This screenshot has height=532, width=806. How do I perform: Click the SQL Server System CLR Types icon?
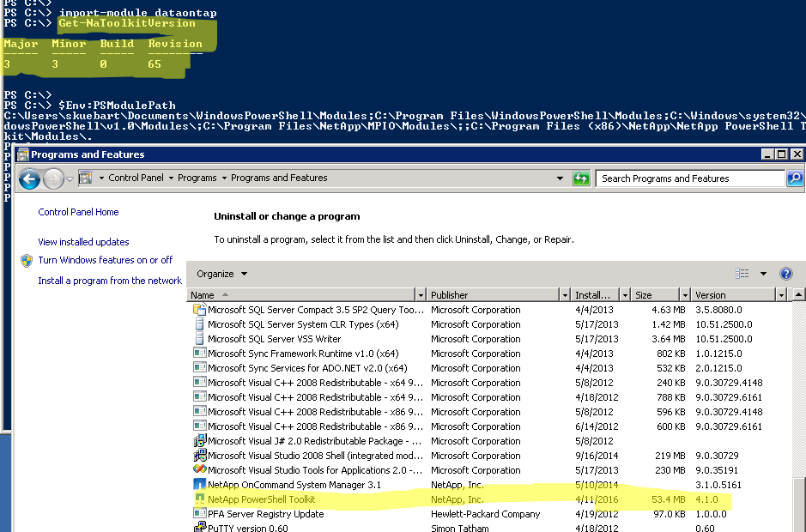click(199, 323)
